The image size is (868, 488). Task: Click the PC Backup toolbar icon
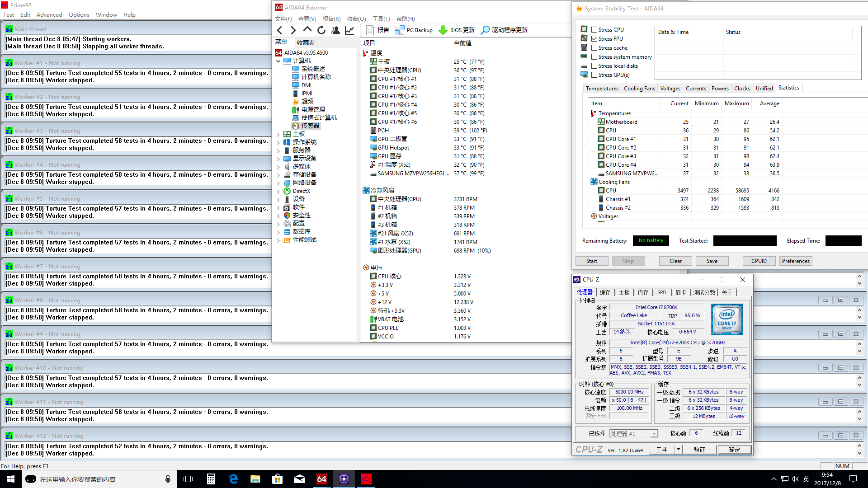(400, 30)
